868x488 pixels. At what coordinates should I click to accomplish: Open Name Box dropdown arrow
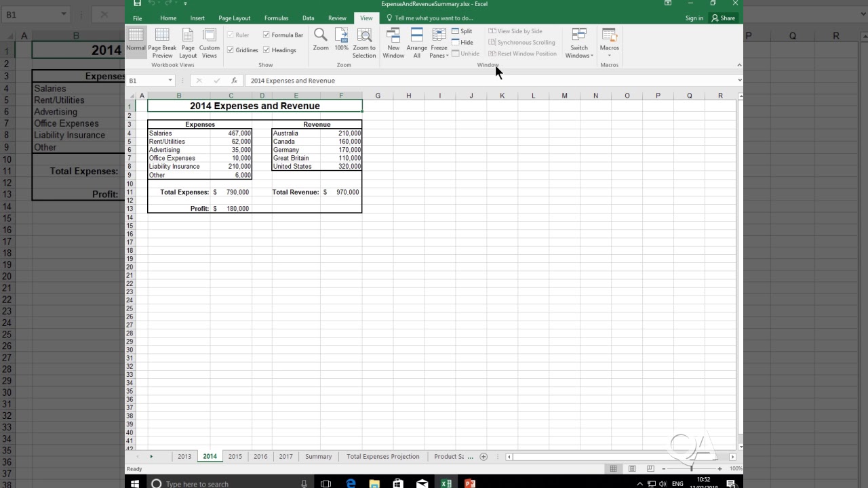(x=170, y=80)
